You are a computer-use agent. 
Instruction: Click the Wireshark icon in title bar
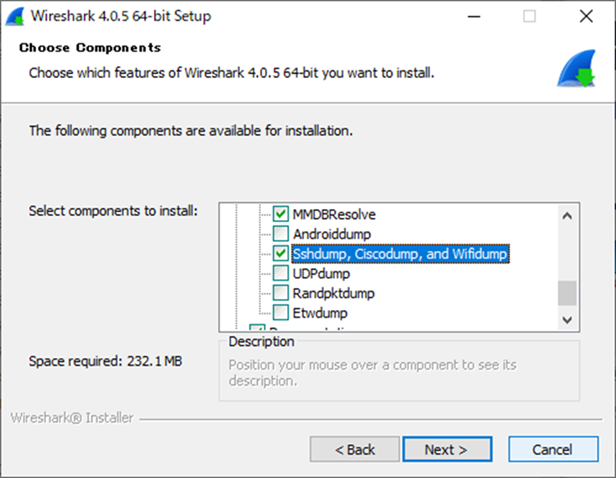point(15,16)
